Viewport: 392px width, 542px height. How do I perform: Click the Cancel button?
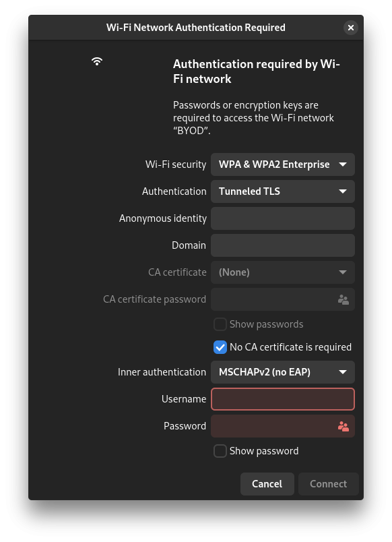point(267,484)
